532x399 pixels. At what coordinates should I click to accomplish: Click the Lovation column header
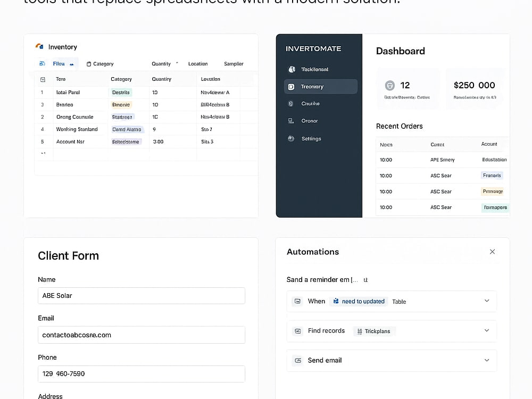[x=210, y=79]
